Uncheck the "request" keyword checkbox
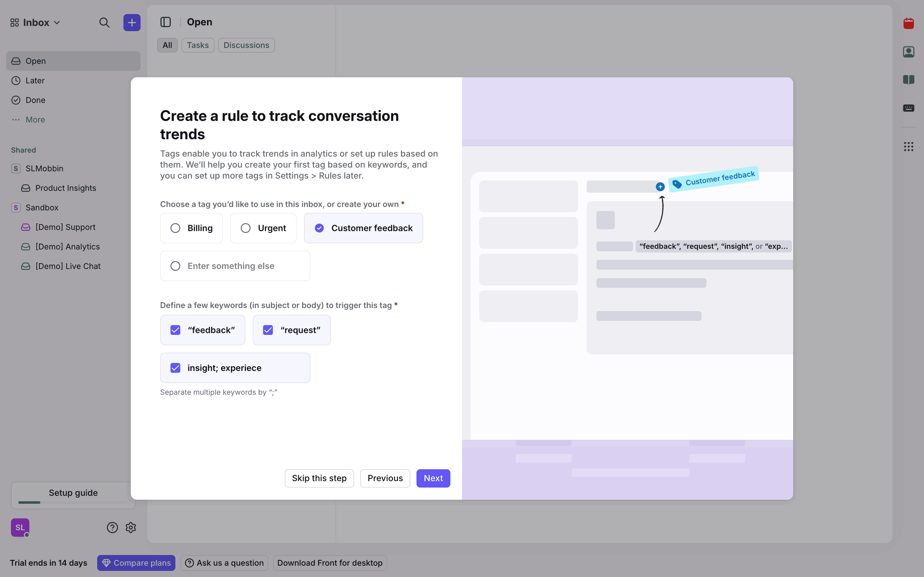This screenshot has height=577, width=924. (x=268, y=330)
